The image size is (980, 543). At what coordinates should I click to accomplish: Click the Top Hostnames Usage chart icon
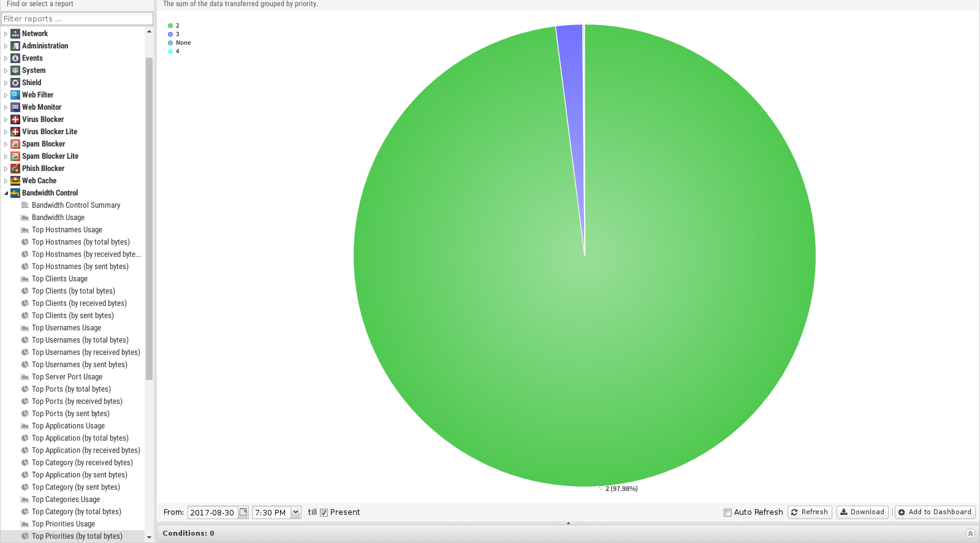tap(25, 230)
